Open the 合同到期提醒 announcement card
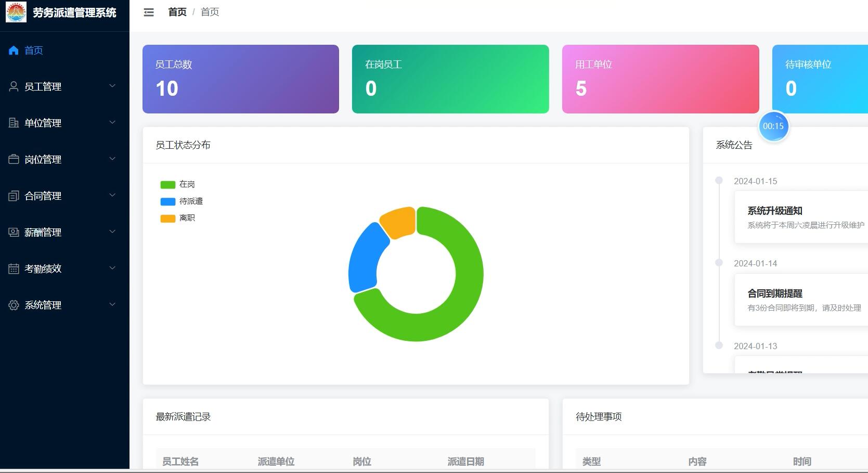Viewport: 868px width, 473px height. tap(801, 300)
